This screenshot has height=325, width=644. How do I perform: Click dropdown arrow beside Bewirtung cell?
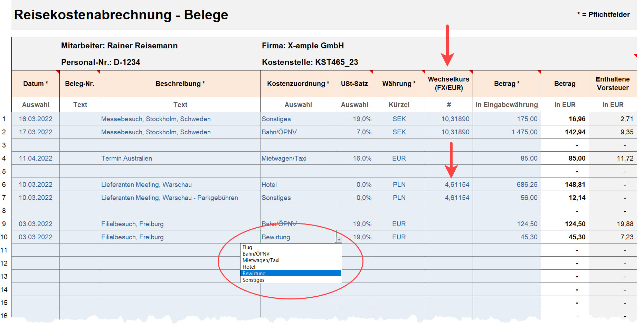339,240
